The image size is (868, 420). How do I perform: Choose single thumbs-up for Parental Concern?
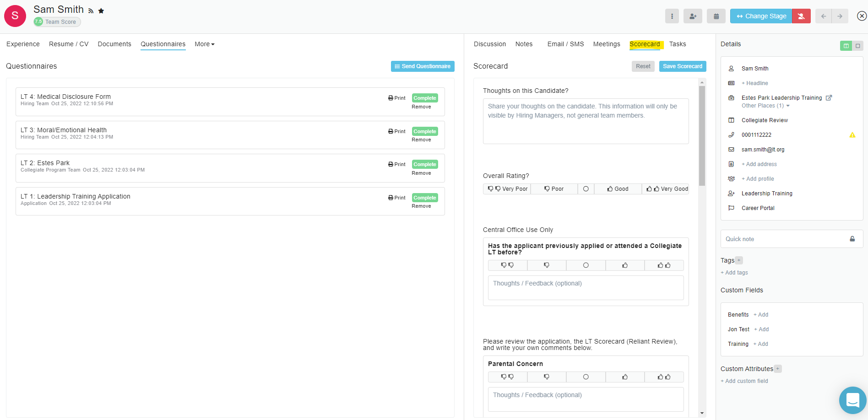tap(625, 377)
